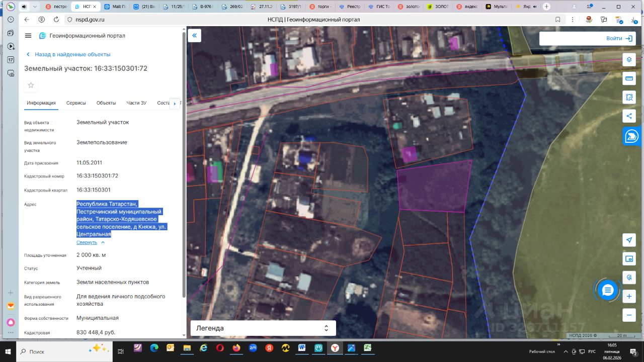Zoom out on the map
644x362 pixels.
628,315
